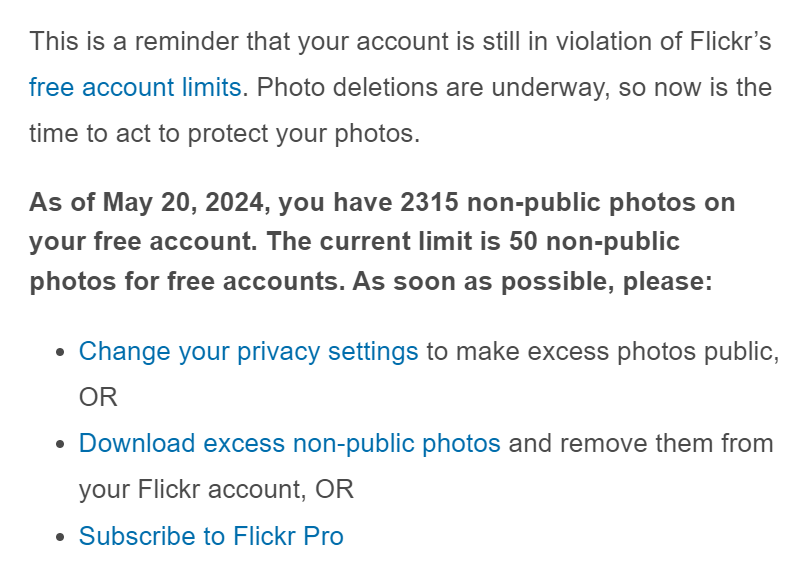Image resolution: width=810 pixels, height=577 pixels.
Task: Open the Subscribe to Flickr Pro link
Action: 211,536
